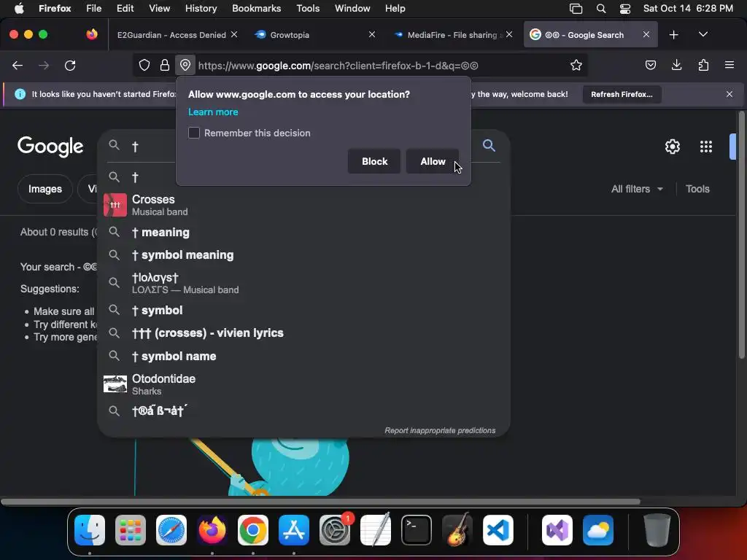Screen dimensions: 747x560
Task: Open the App Store from the Dock
Action: 294,530
